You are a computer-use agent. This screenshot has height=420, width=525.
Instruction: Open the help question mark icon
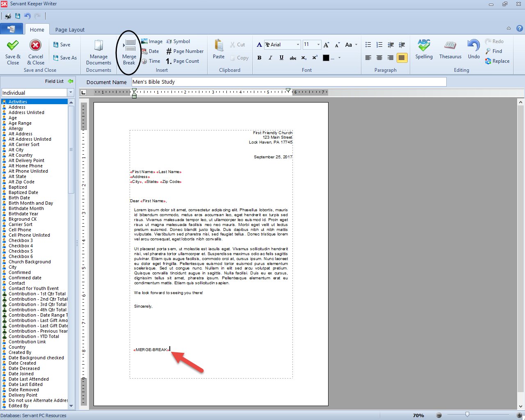click(519, 28)
